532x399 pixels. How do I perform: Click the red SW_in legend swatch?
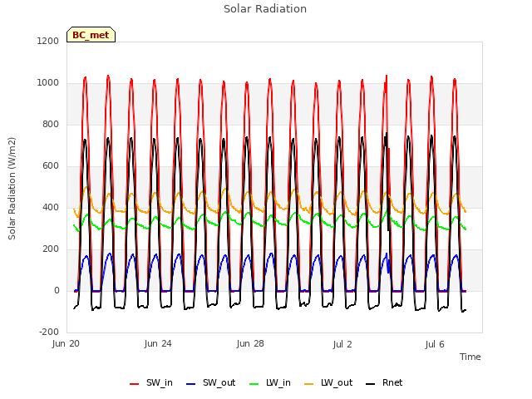[135, 384]
